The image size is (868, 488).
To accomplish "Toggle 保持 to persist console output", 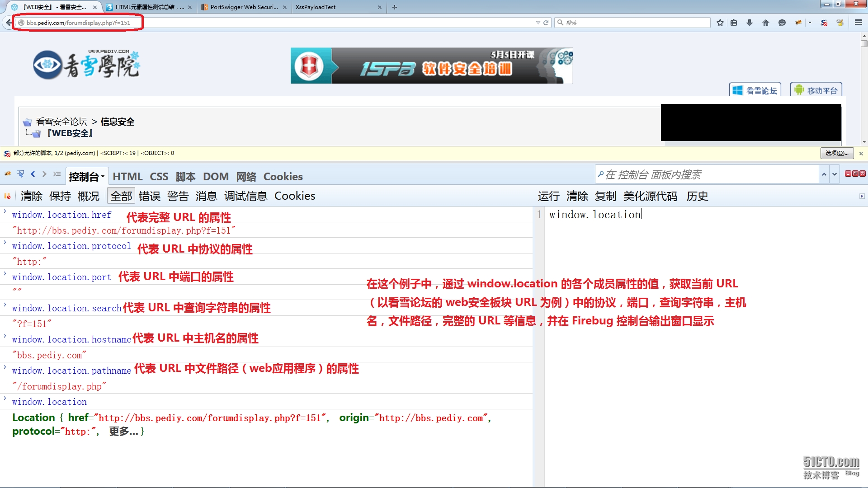I will (x=60, y=196).
